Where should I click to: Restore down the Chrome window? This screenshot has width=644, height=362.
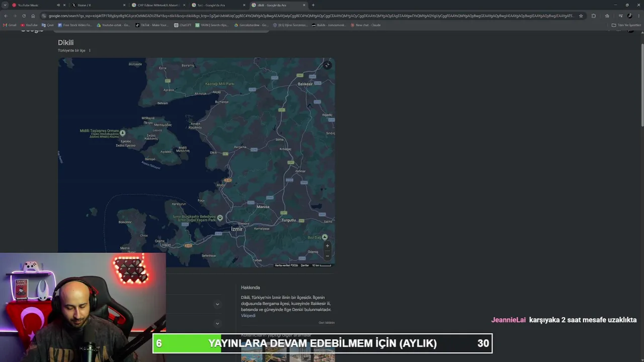[x=627, y=5]
